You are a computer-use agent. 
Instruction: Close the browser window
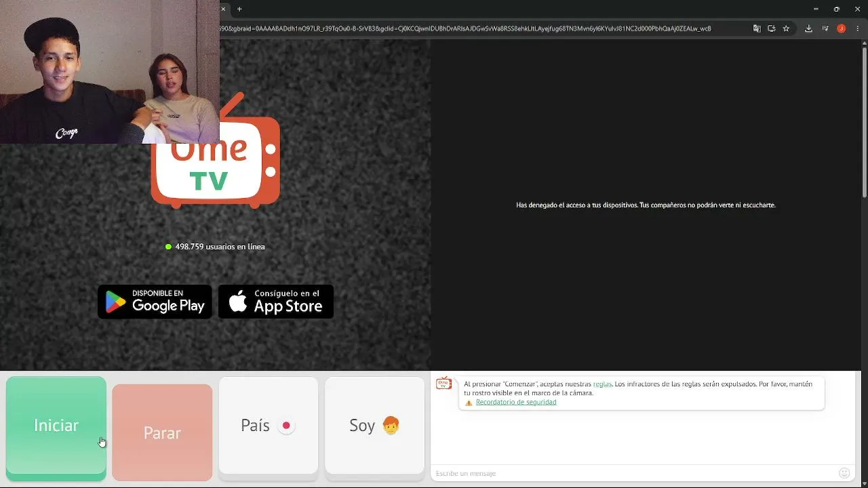click(858, 9)
